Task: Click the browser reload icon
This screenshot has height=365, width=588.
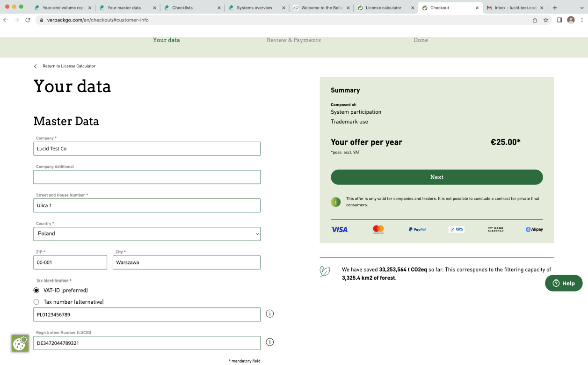Action: point(28,20)
